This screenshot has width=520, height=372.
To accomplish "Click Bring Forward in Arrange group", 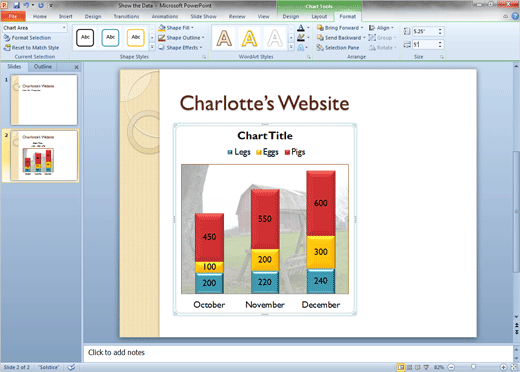I will tap(340, 28).
